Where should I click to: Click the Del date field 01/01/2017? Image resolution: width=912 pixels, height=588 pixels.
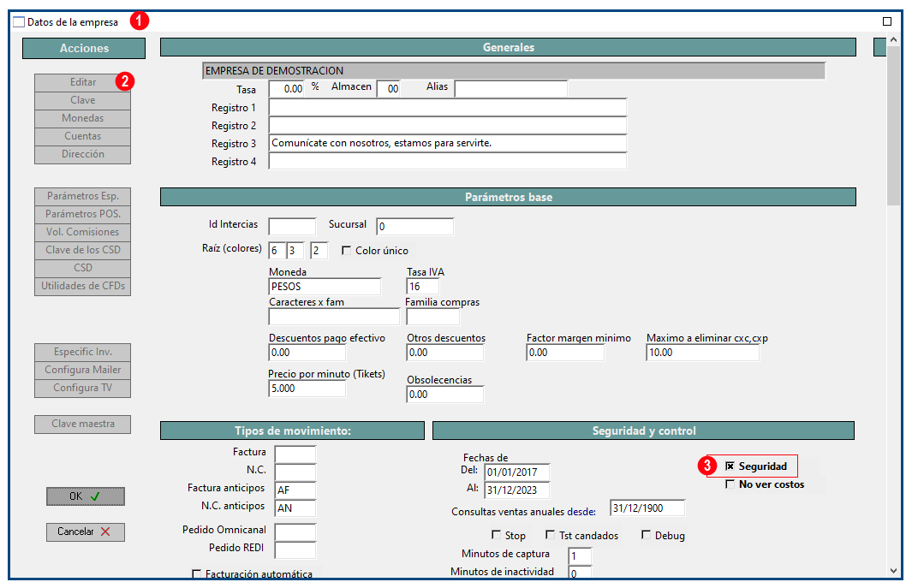point(517,472)
